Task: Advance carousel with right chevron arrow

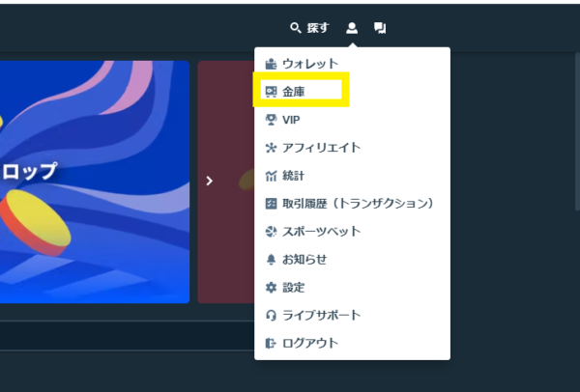Action: (210, 181)
